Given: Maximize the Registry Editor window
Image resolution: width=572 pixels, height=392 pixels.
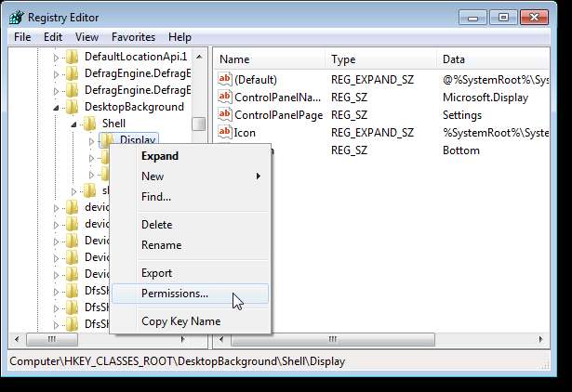Looking at the screenshot, I should [x=503, y=18].
